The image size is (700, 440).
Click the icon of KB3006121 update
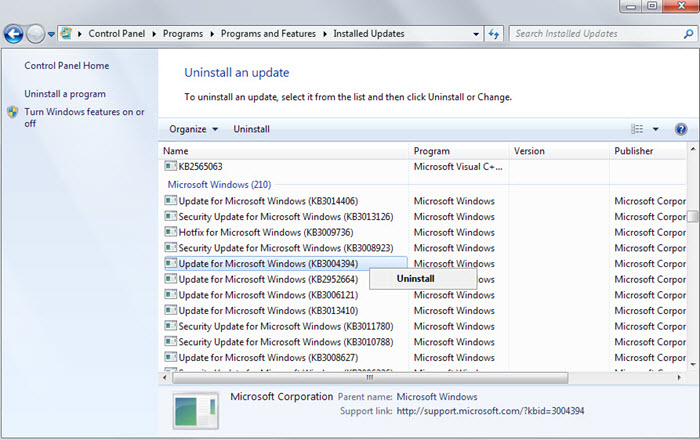(x=171, y=294)
